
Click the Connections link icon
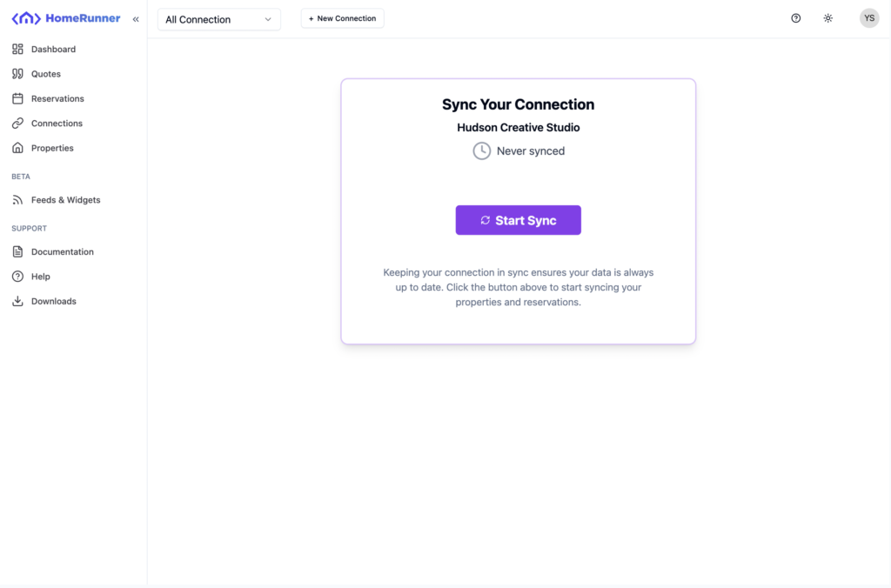point(17,124)
